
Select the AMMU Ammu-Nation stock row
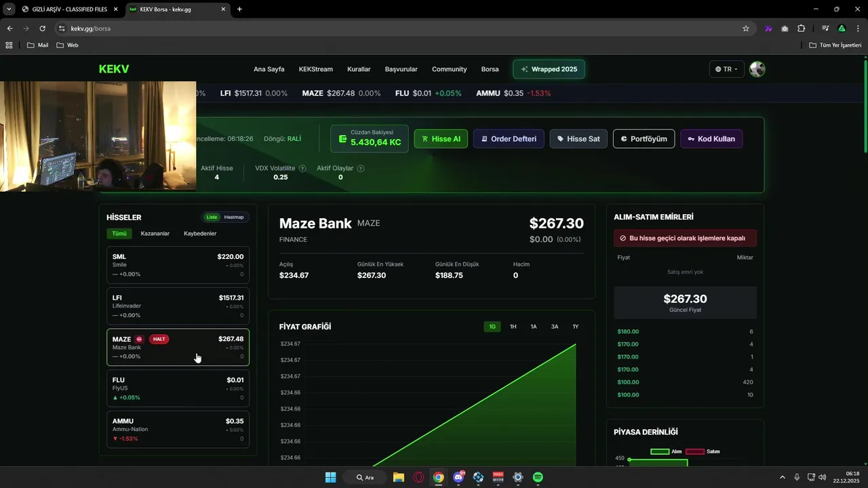[178, 429]
